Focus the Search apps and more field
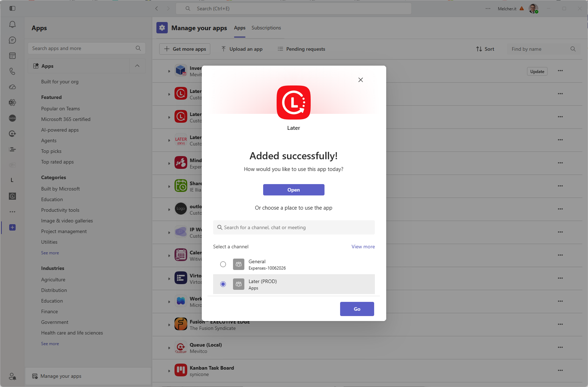The width and height of the screenshot is (588, 387). (87, 48)
